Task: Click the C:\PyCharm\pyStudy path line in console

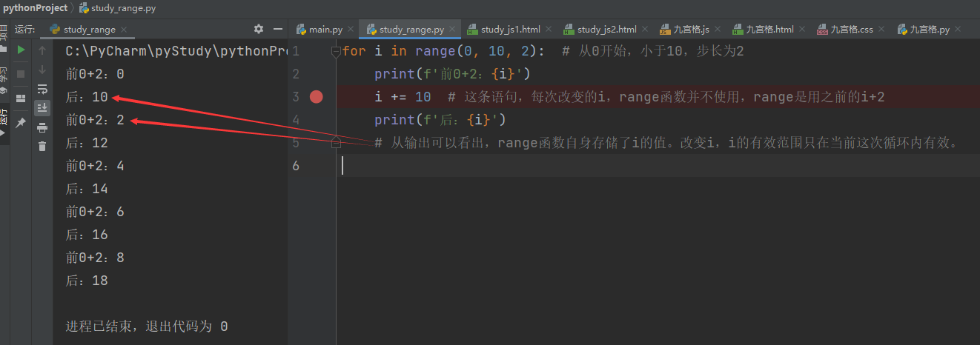Action: pos(176,51)
